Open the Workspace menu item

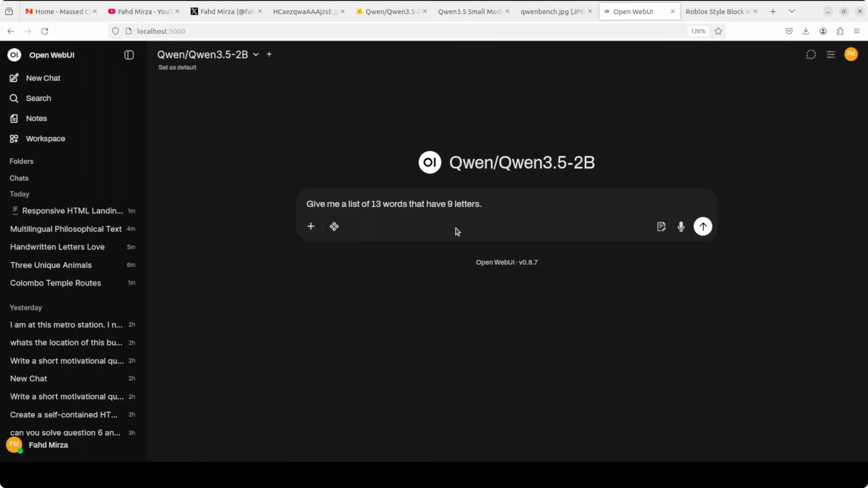click(x=45, y=139)
